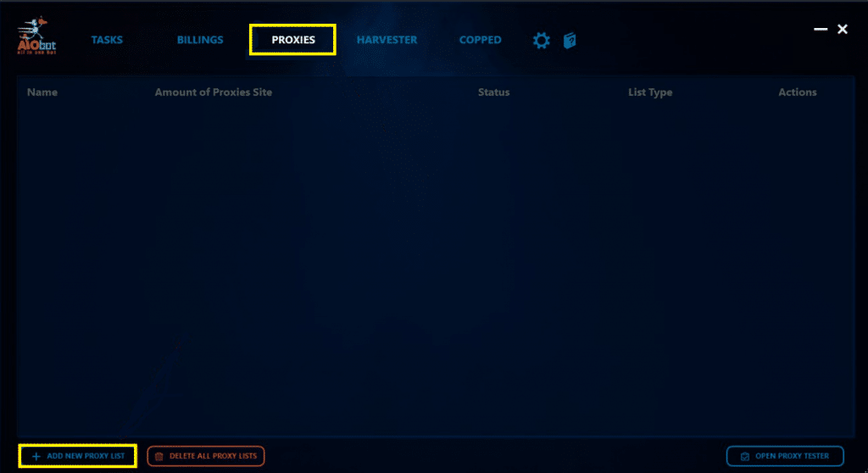
Task: Click Add New Proxy List label
Action: 86,456
